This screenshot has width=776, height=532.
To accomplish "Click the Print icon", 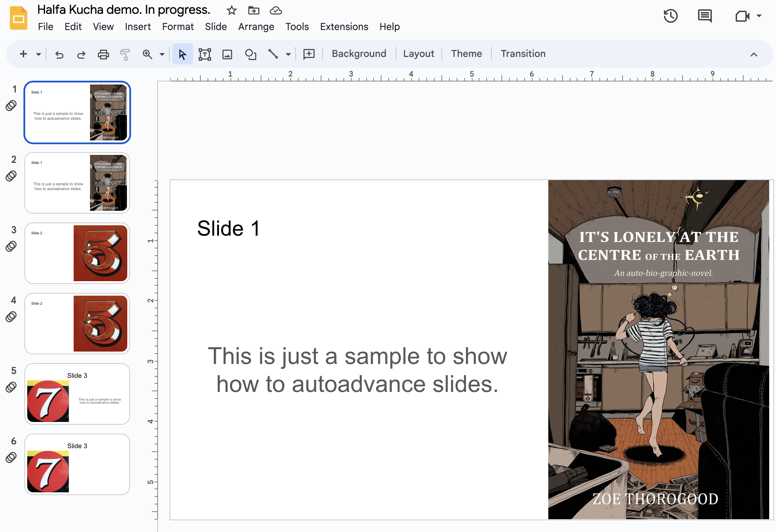I will click(x=103, y=54).
